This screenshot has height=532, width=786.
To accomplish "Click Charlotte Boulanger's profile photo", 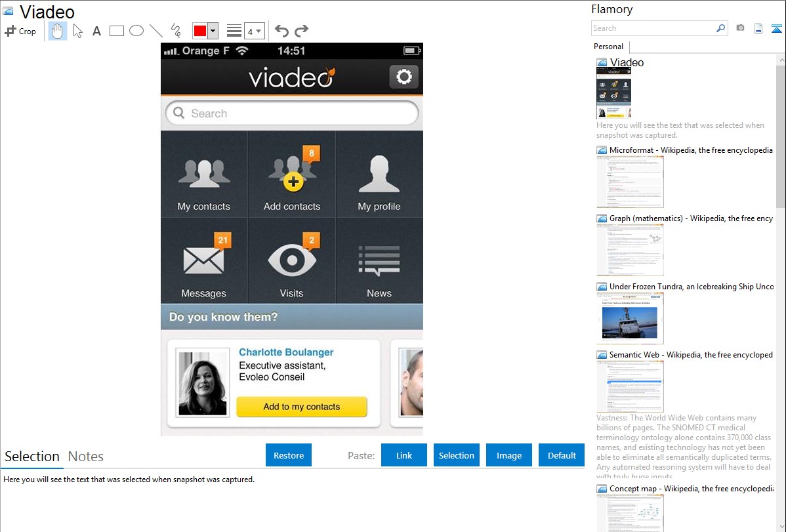I will (x=203, y=384).
